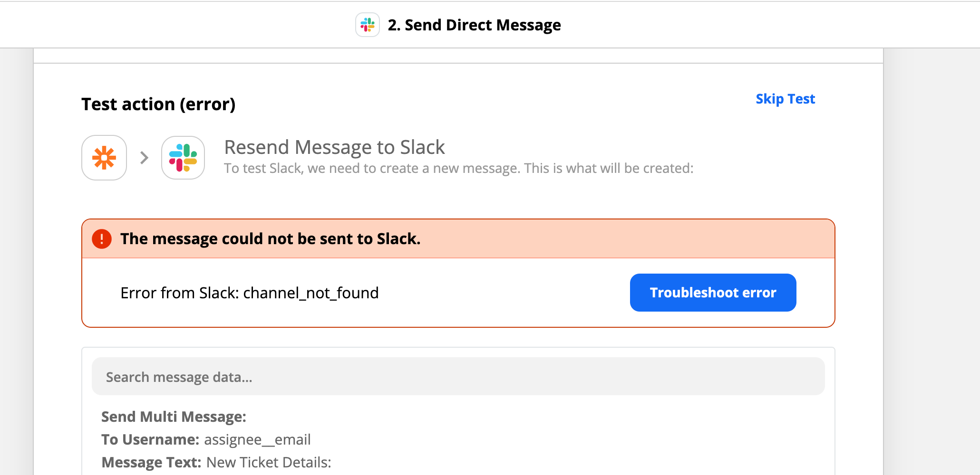Click the red error exclamation icon
The image size is (980, 475).
102,238
